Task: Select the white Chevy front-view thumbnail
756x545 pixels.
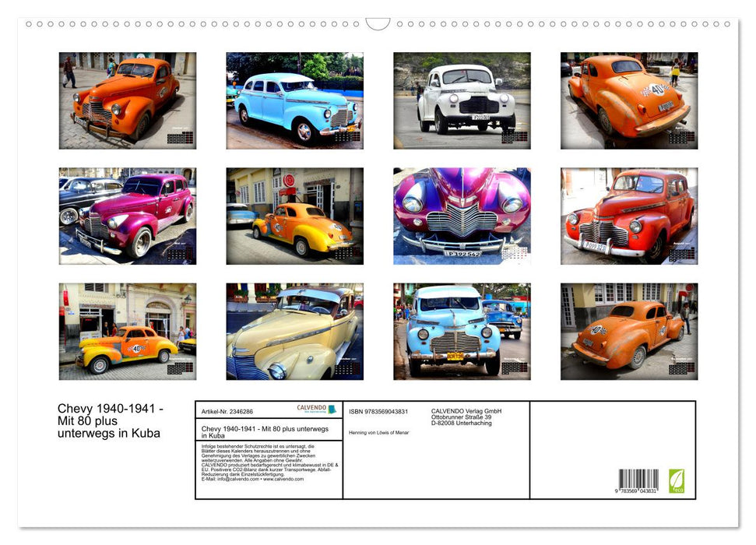Action: pos(462,100)
